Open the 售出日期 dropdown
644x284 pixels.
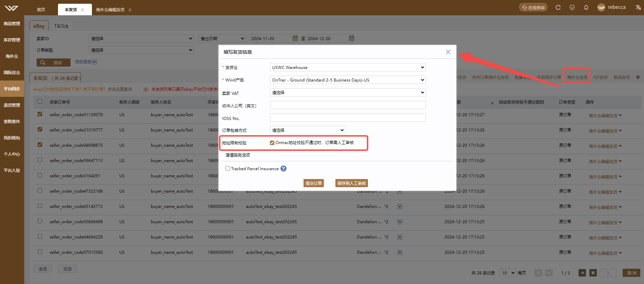pos(222,38)
